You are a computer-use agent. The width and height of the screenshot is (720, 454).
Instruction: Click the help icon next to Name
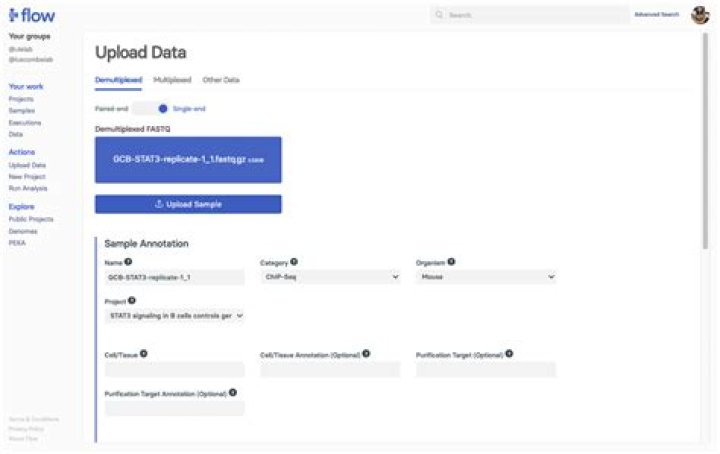click(x=128, y=262)
